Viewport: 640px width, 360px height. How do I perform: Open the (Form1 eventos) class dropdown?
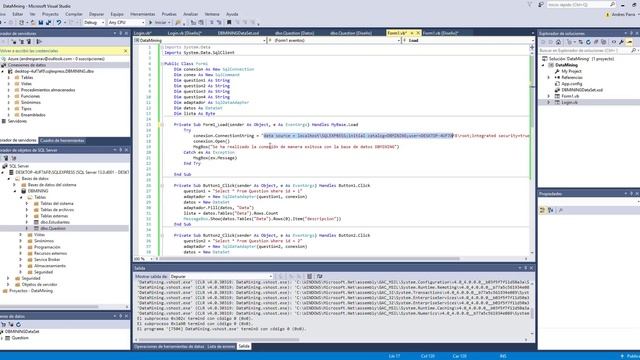333,40
